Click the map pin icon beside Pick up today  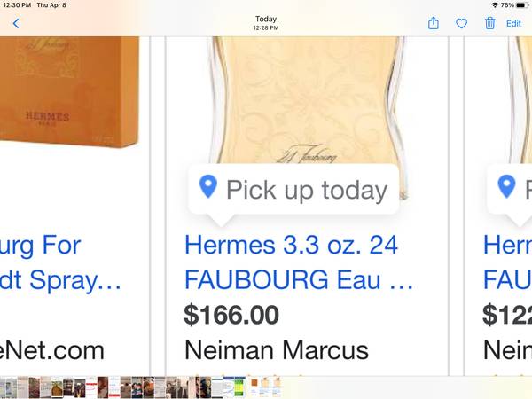click(208, 186)
